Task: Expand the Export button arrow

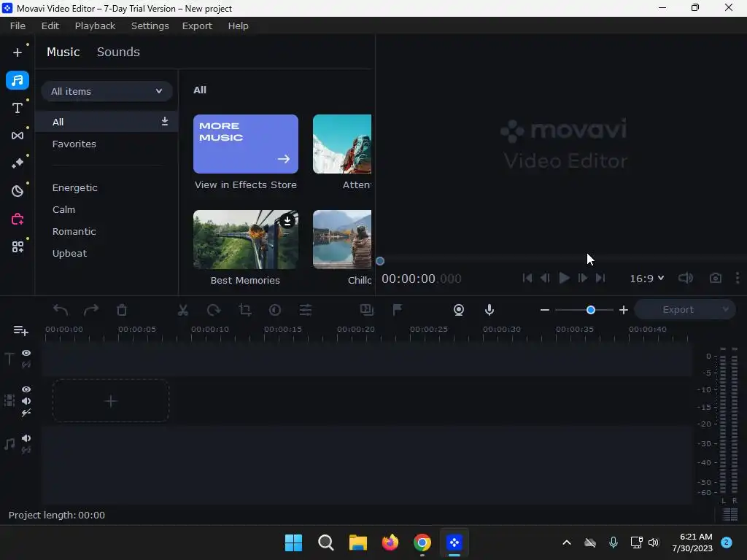Action: [x=725, y=309]
